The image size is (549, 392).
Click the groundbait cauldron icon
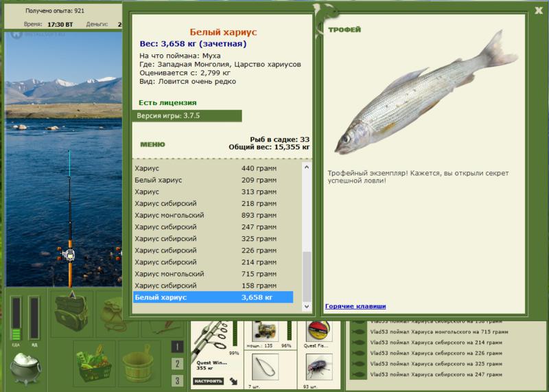(x=25, y=368)
